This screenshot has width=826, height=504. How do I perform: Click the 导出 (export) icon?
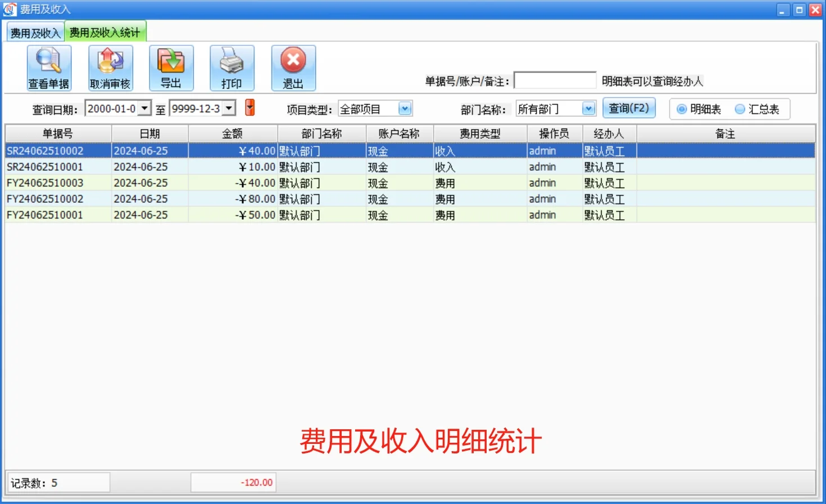pos(171,67)
